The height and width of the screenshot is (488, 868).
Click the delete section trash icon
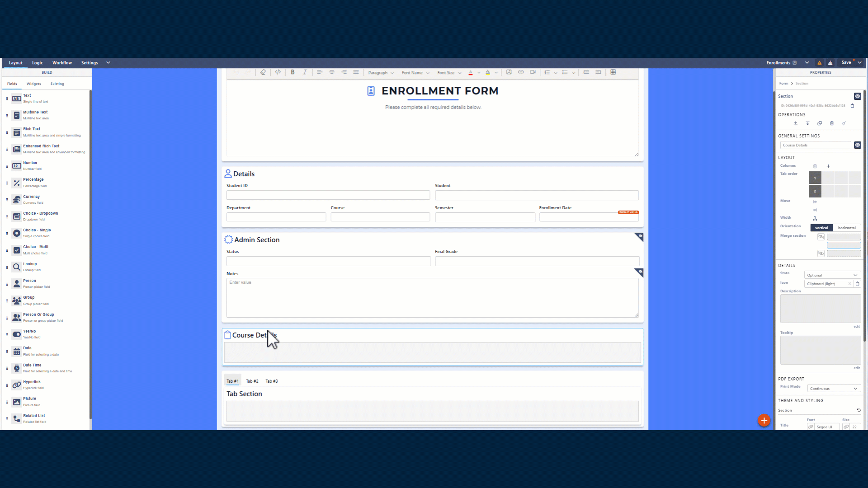point(831,123)
